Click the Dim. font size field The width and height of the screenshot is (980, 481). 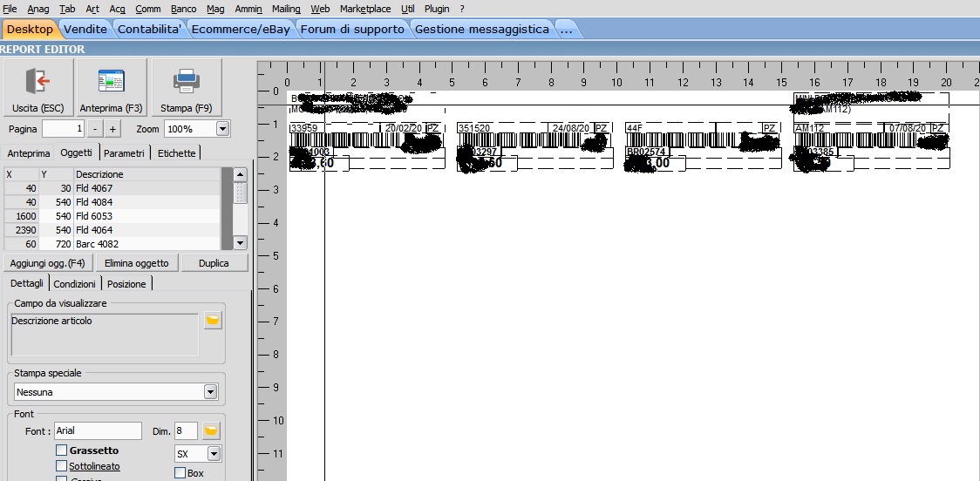coord(187,430)
